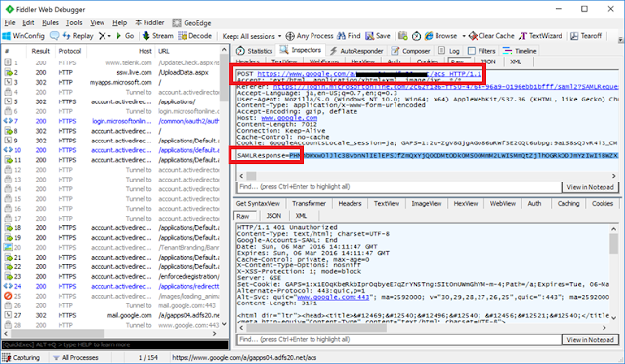Select response Caching tab
This screenshot has width=625, height=364.
pyautogui.click(x=568, y=204)
